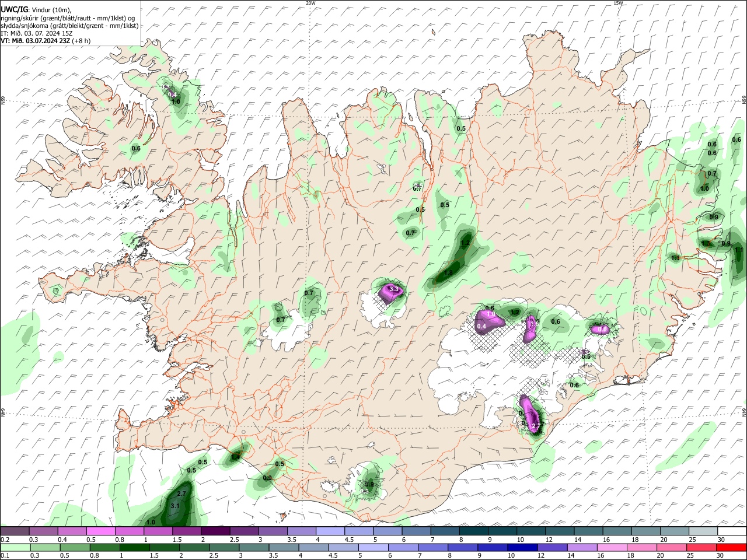Pick the dark teal 8 swatch in upper legend
This screenshot has width=747, height=560.
pyautogui.click(x=474, y=531)
